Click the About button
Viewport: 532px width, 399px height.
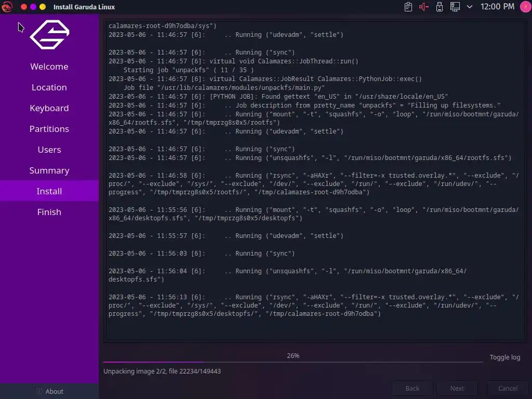49,391
